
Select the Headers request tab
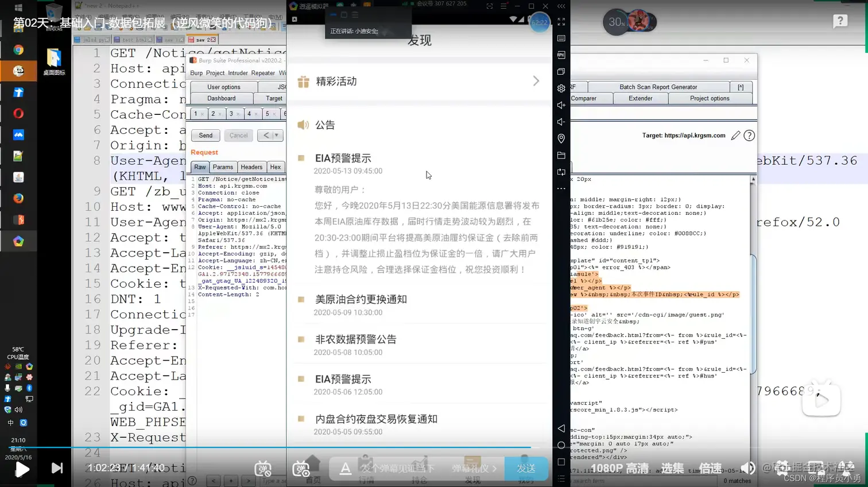point(251,167)
